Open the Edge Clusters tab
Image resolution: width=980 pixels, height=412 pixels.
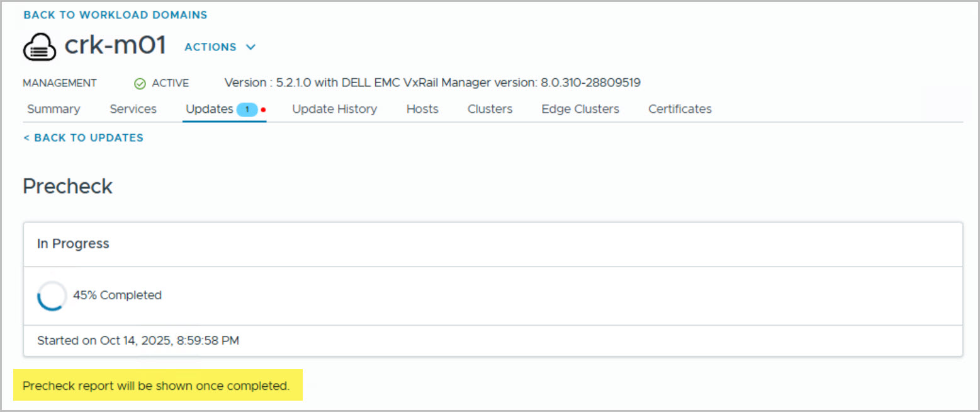coord(580,109)
